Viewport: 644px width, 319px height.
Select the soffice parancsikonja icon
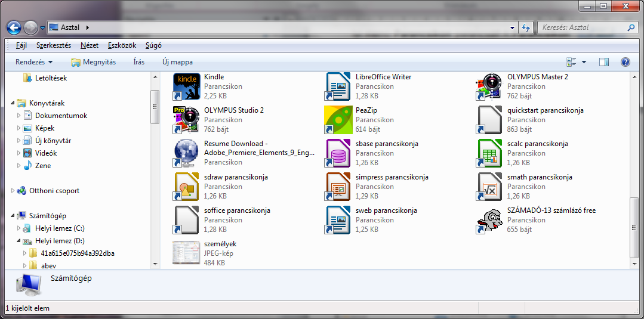click(186, 220)
